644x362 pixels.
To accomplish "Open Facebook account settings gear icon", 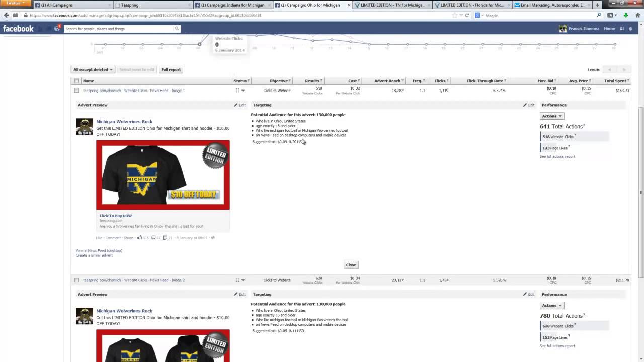I will (630, 29).
